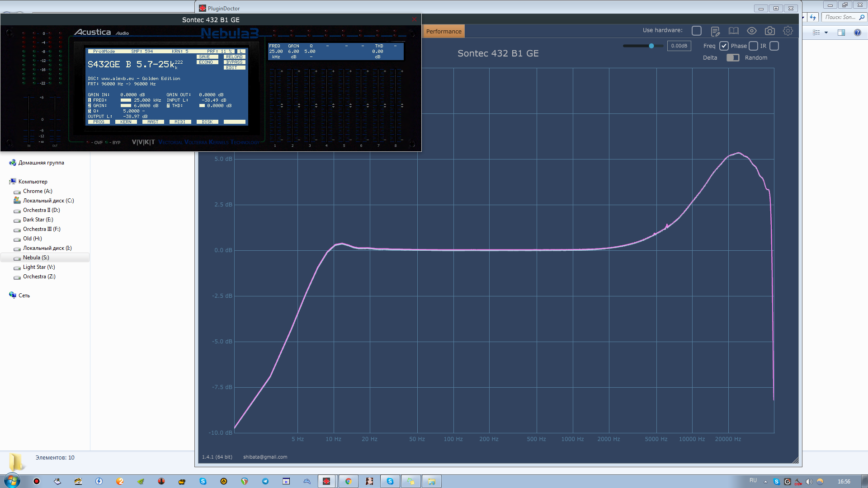Click the Chrome icon in the taskbar
Screen dimensions: 868x488
click(x=348, y=481)
